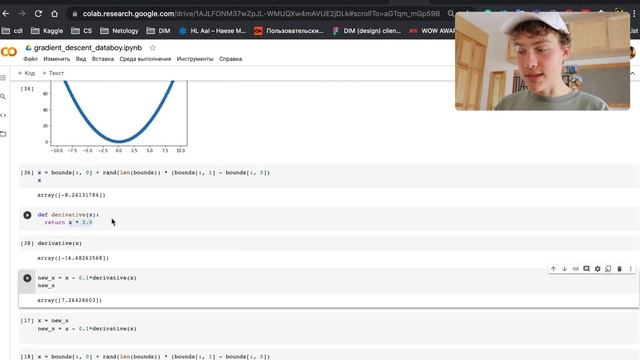Image resolution: width=640 pixels, height=360 pixels.
Task: Click the browser forward arrow
Action: (x=22, y=13)
